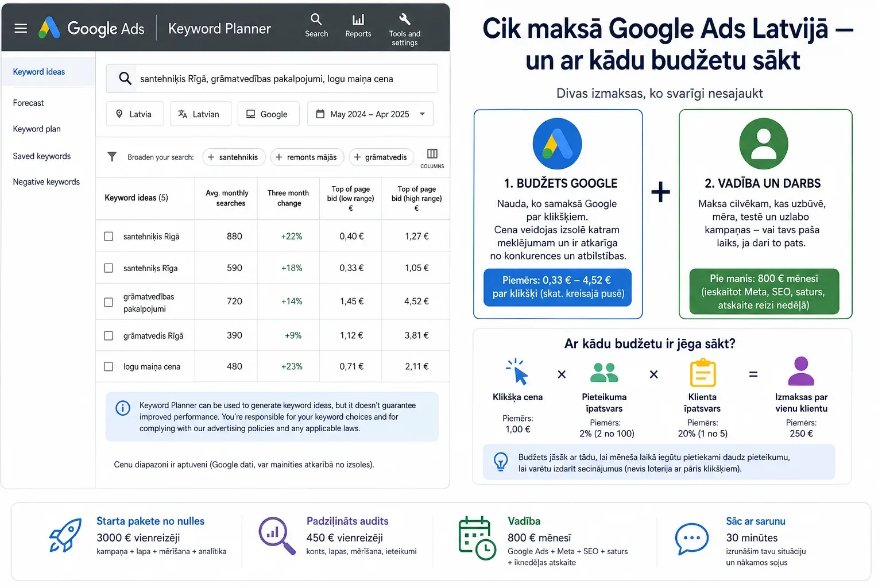Click the translate icon beside Latvian
Viewport: 882px width, 588px height.
click(x=183, y=114)
